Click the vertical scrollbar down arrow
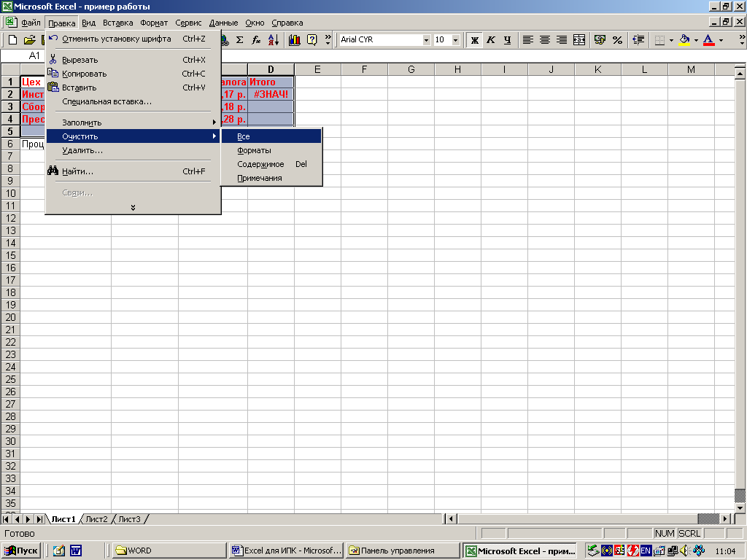This screenshot has width=747, height=560. pyautogui.click(x=740, y=508)
